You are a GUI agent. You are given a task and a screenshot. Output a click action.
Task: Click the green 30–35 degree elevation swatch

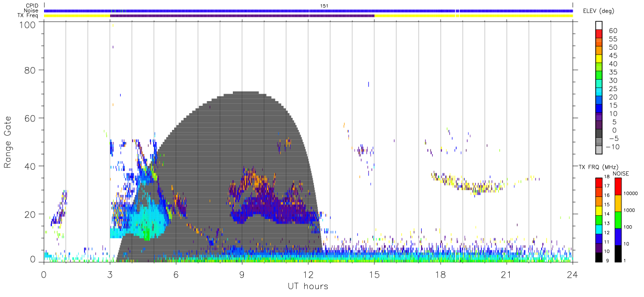click(x=598, y=76)
